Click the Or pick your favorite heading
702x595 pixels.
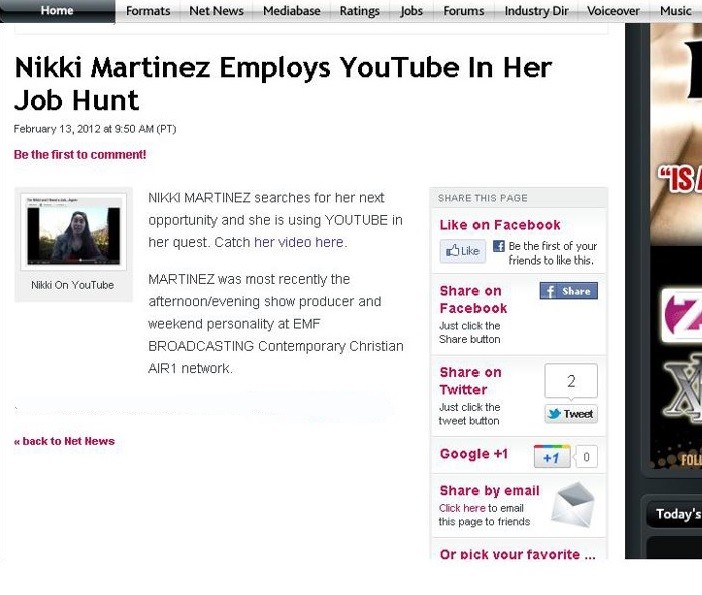click(x=518, y=554)
